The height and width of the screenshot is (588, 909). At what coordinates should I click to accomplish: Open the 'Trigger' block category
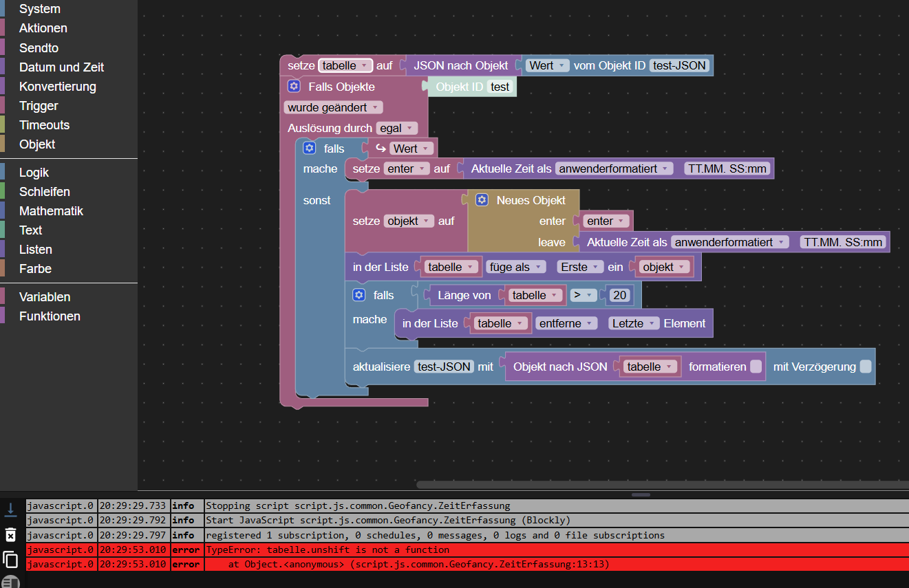pos(39,106)
